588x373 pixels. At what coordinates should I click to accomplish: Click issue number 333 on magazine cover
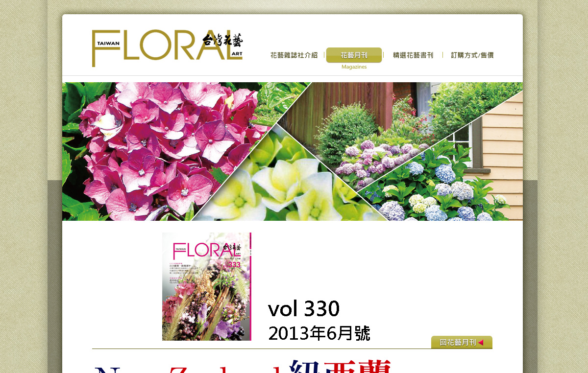234,265
